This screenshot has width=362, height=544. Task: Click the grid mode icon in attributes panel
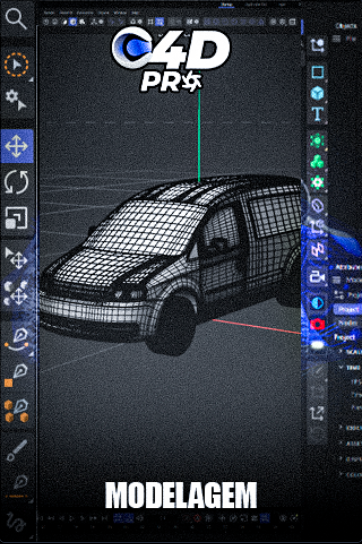pos(337,280)
